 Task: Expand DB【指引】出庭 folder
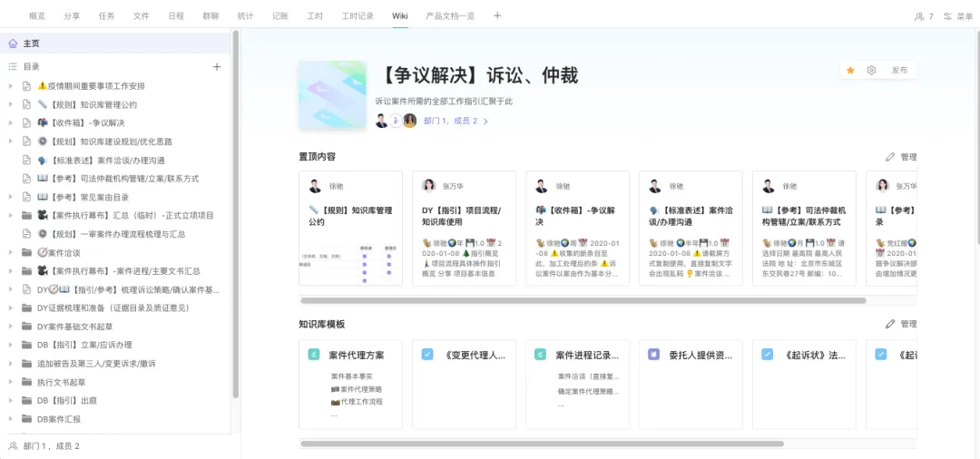tap(11, 401)
